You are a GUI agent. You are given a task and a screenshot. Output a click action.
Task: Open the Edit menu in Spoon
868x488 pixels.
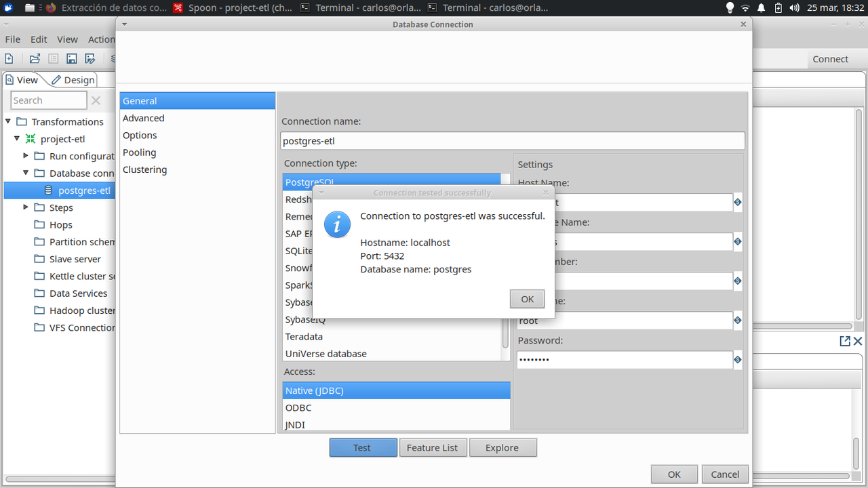pyautogui.click(x=39, y=39)
